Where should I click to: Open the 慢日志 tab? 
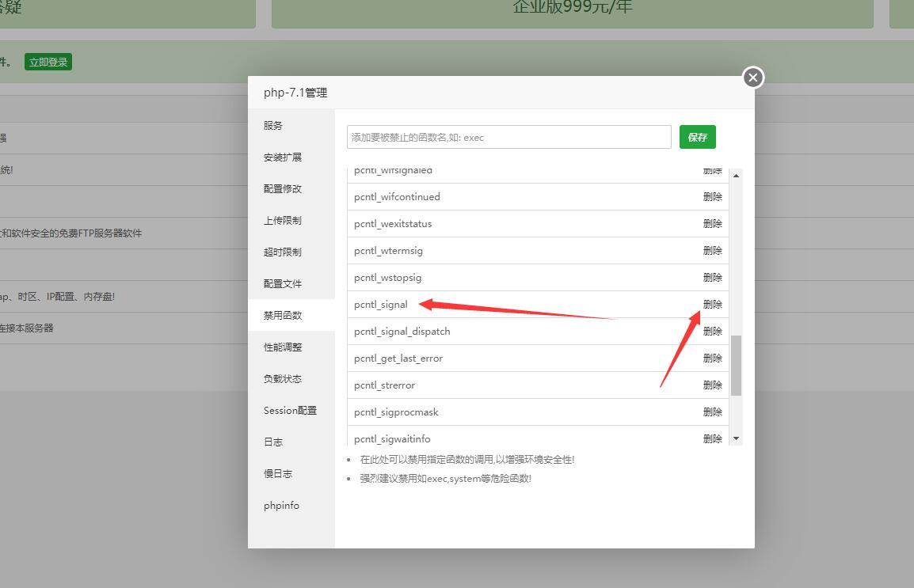tap(277, 473)
